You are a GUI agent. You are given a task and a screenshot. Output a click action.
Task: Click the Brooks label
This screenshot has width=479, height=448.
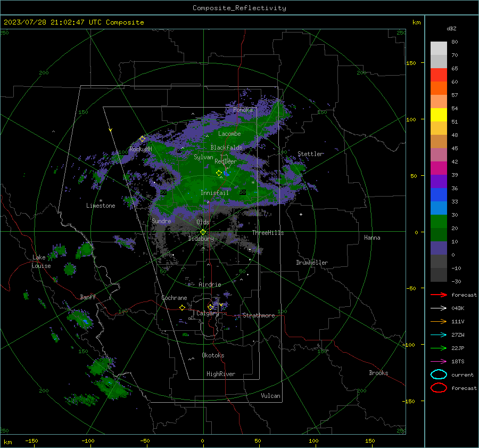coord(378,373)
